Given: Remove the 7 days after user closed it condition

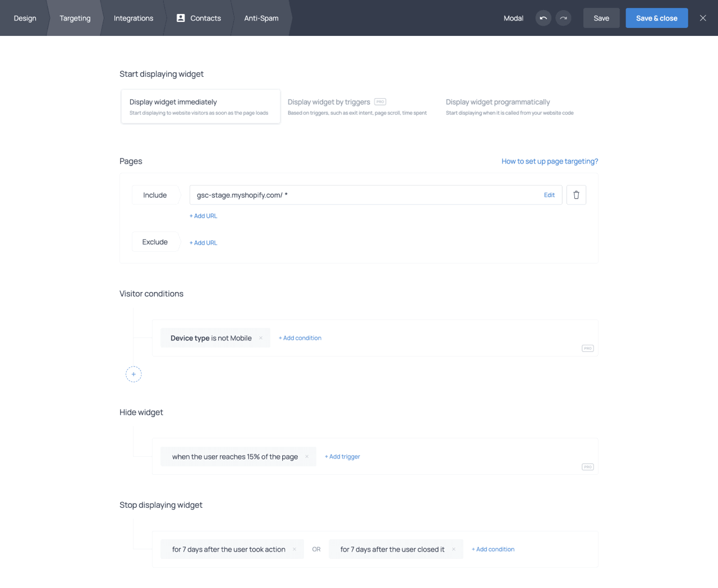Looking at the screenshot, I should click(x=454, y=549).
